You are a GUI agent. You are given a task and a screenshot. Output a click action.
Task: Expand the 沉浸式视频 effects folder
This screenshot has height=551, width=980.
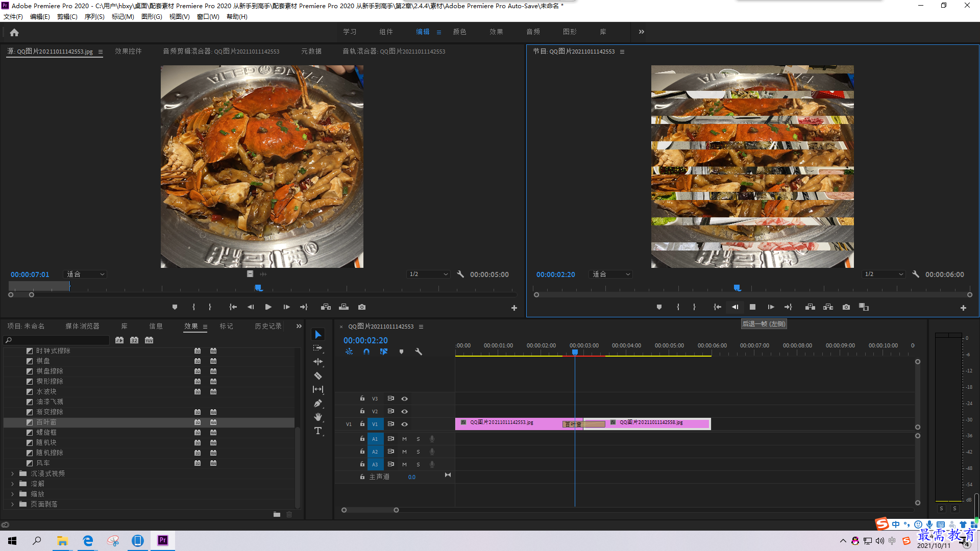point(13,474)
